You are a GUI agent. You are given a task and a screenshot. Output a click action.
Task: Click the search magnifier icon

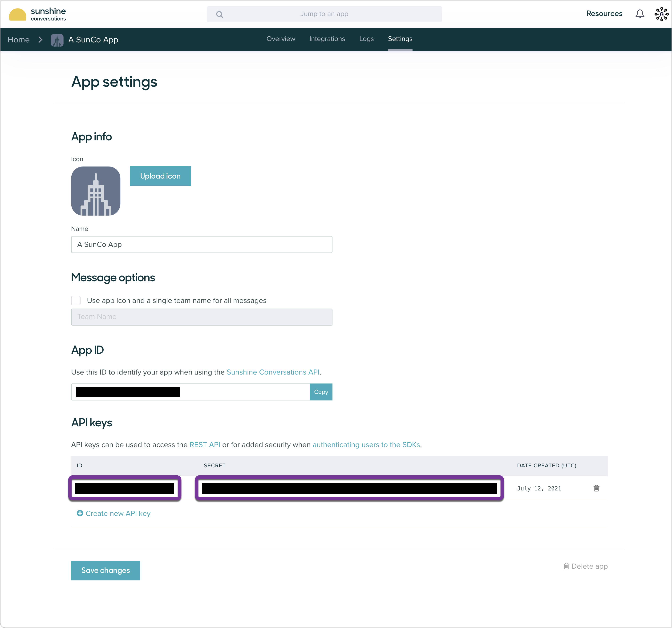pos(219,14)
